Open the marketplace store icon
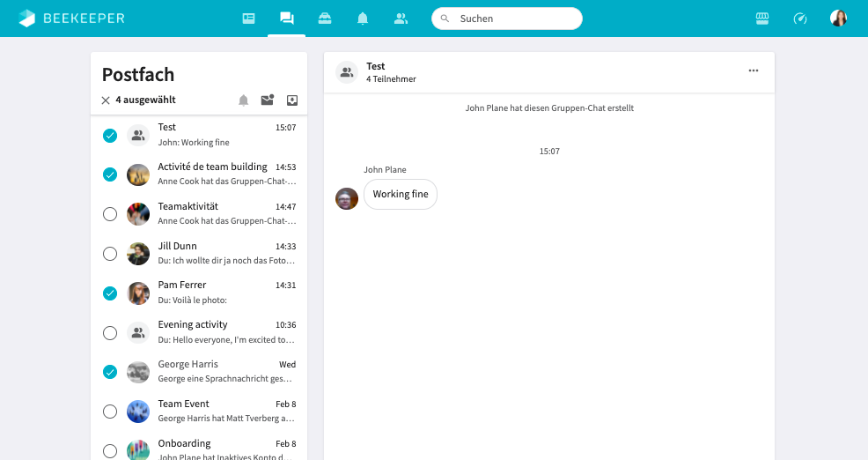 point(762,19)
